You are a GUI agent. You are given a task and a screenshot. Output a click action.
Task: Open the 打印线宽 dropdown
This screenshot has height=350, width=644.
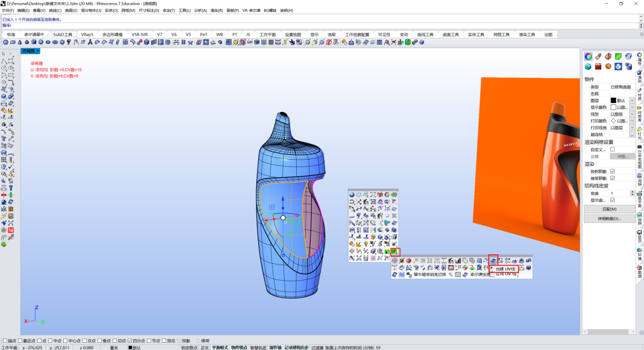pyautogui.click(x=632, y=128)
